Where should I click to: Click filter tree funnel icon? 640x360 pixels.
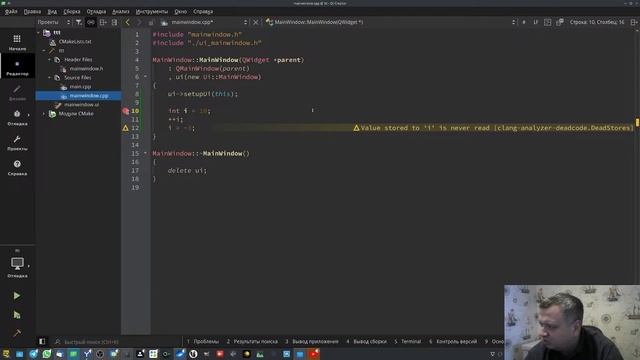coord(79,22)
